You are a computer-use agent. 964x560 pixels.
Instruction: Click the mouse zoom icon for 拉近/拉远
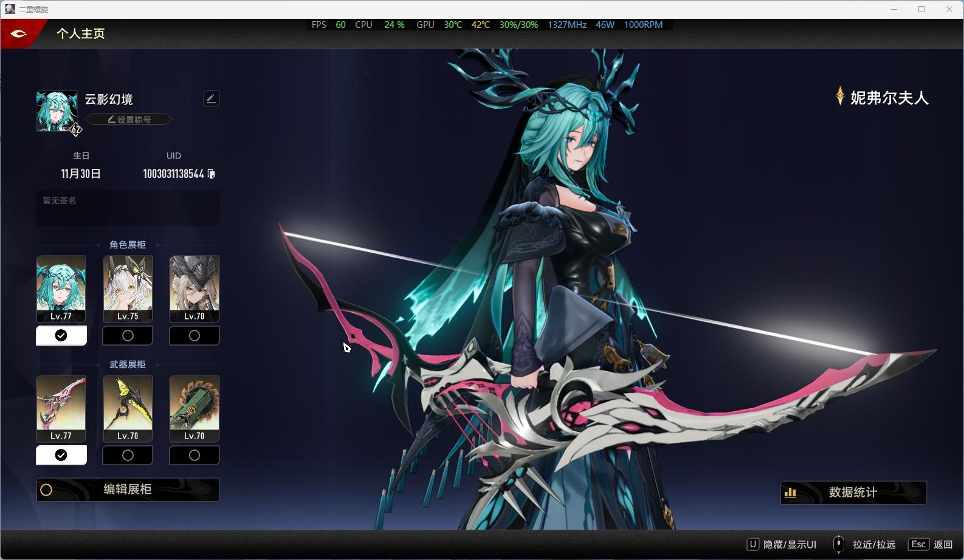click(838, 544)
